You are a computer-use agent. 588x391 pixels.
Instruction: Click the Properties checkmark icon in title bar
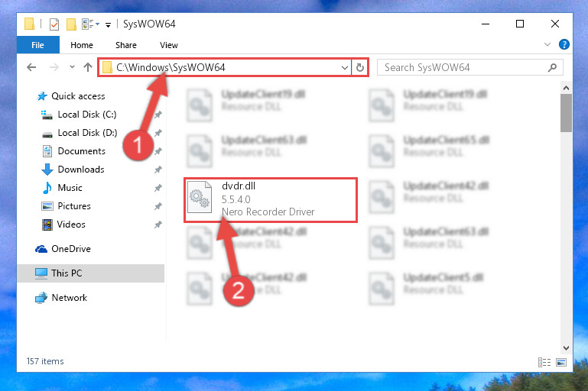[54, 24]
